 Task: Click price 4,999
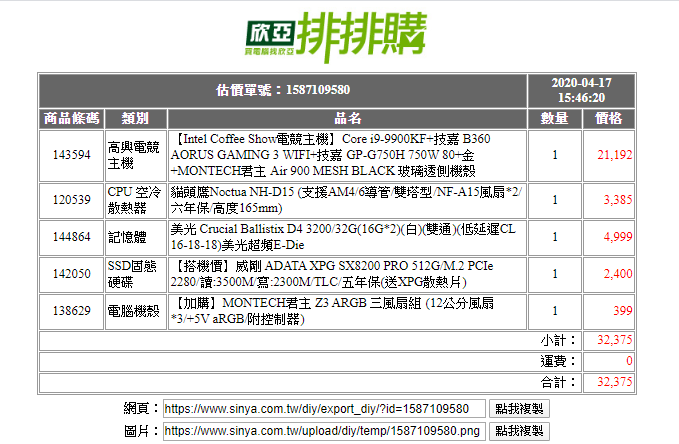pos(618,237)
